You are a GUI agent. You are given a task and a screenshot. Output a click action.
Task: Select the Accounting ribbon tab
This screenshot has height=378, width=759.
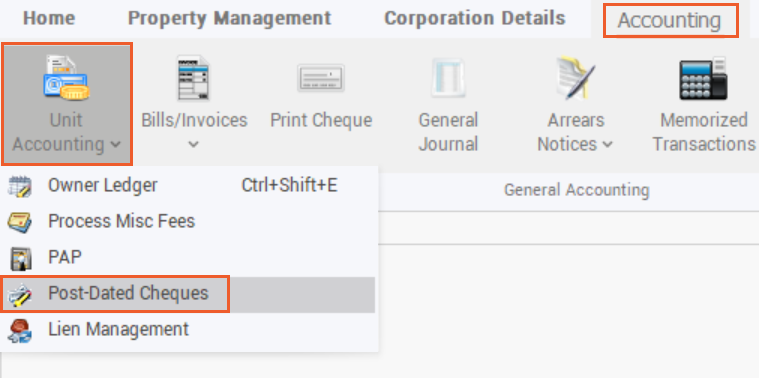pyautogui.click(x=670, y=20)
